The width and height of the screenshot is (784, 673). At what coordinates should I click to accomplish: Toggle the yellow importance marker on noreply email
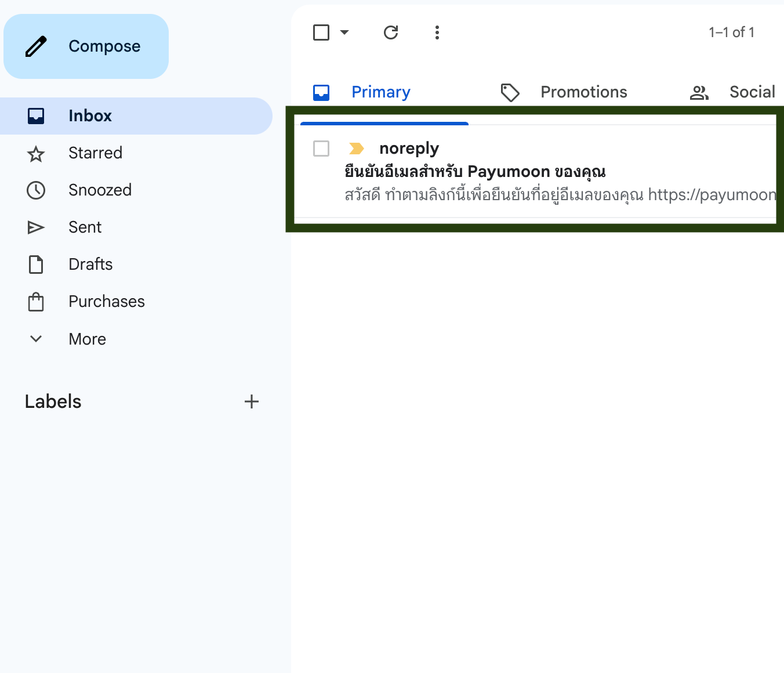[356, 149]
